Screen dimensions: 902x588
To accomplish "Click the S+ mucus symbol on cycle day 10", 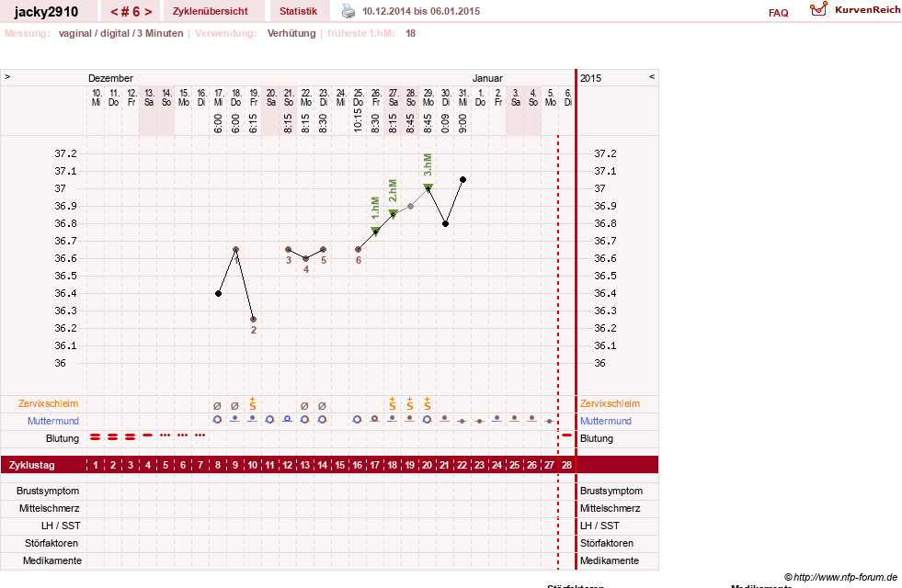I will 253,403.
